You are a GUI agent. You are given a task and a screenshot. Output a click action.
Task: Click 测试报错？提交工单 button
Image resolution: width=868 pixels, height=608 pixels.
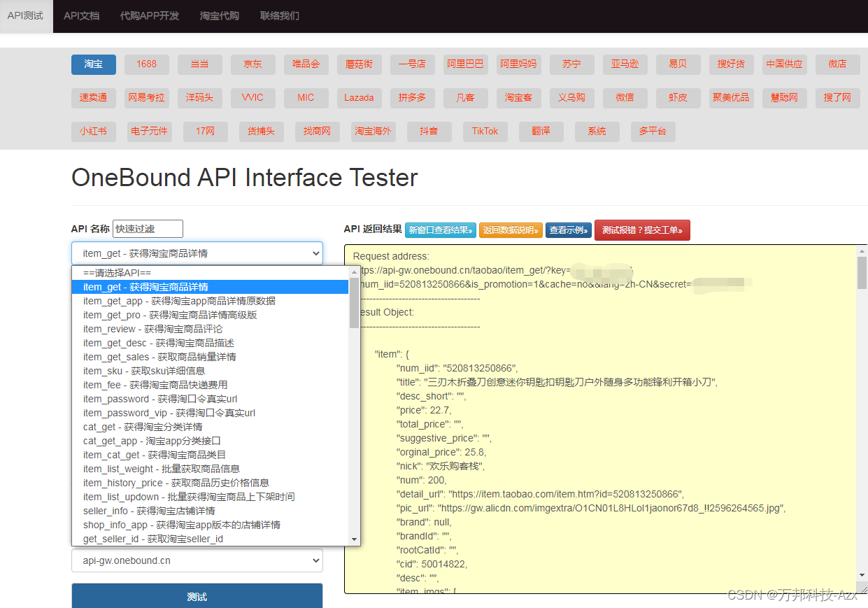(642, 230)
